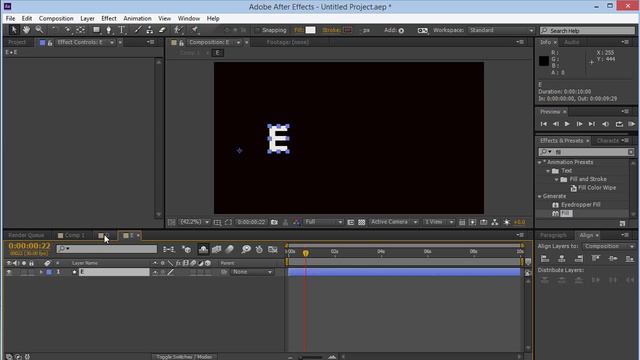
Task: Collapse the Animation Presets tree group
Action: [540, 162]
